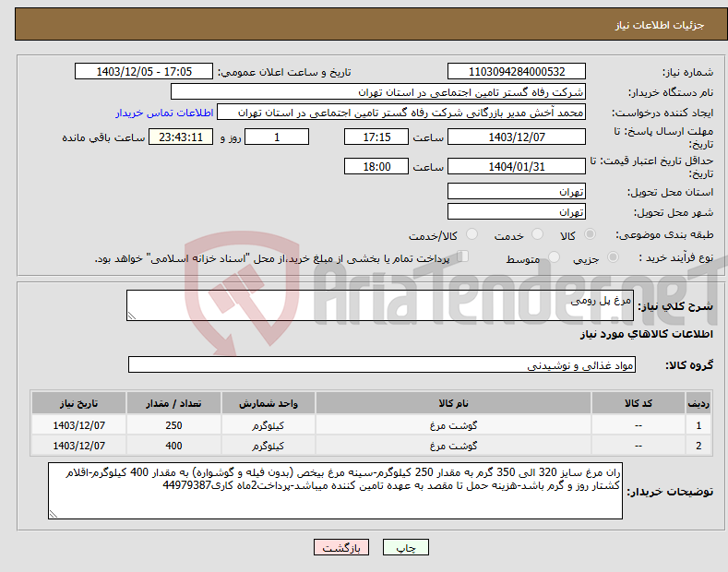Click the تعداد / مقدار column header
Screen dimensions: 728x572
[173, 403]
